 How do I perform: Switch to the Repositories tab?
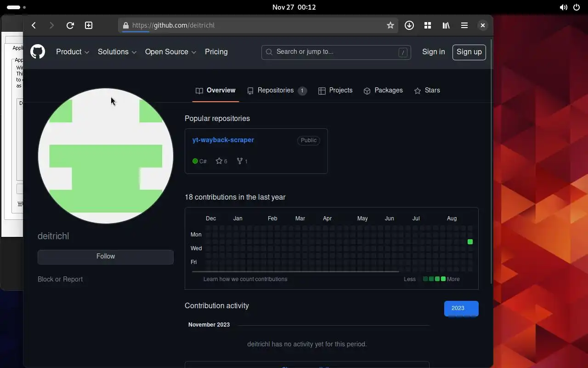tap(277, 91)
